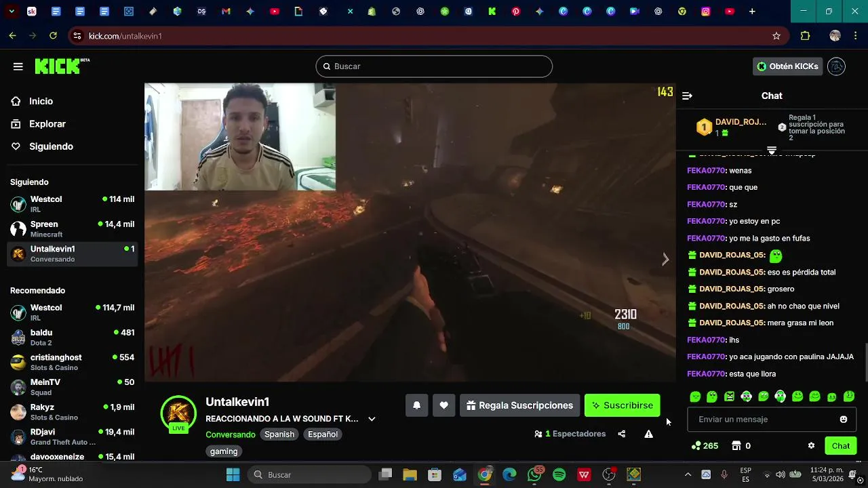Open the hamburger menu beside the KICK logo
This screenshot has height=488, width=868.
coord(18,66)
